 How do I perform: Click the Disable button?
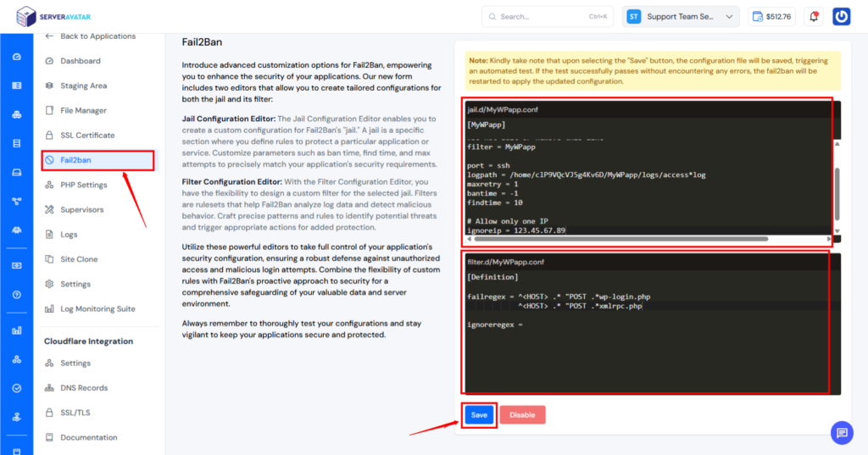point(522,414)
